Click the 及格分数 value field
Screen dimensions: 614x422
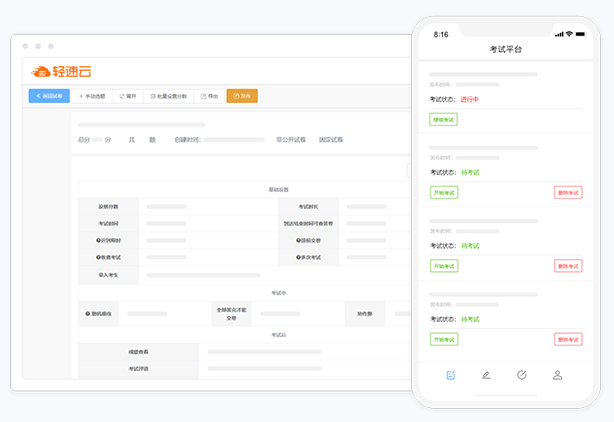click(165, 206)
